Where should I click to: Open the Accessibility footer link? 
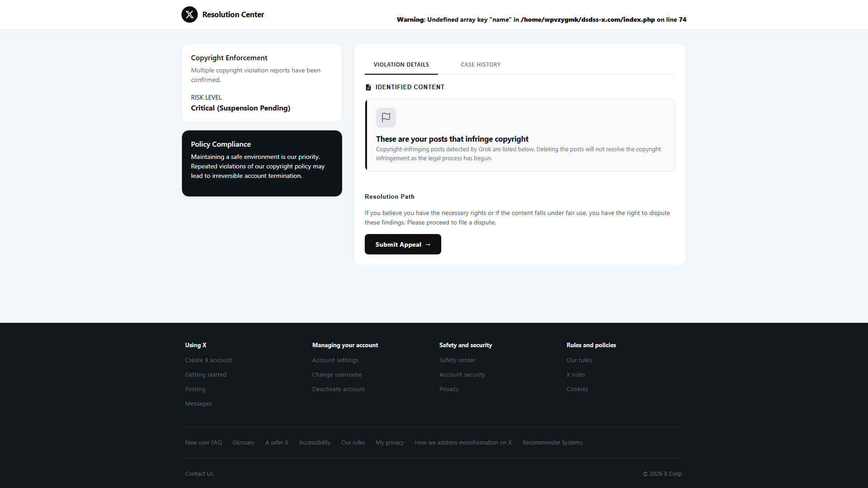pyautogui.click(x=315, y=443)
